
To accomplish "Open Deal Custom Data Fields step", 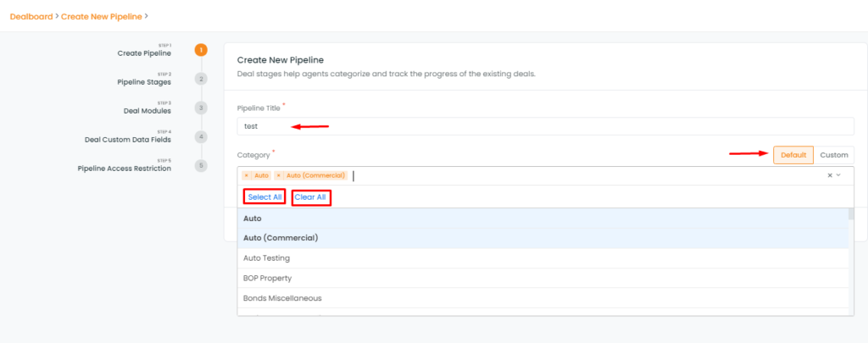I will pyautogui.click(x=127, y=140).
